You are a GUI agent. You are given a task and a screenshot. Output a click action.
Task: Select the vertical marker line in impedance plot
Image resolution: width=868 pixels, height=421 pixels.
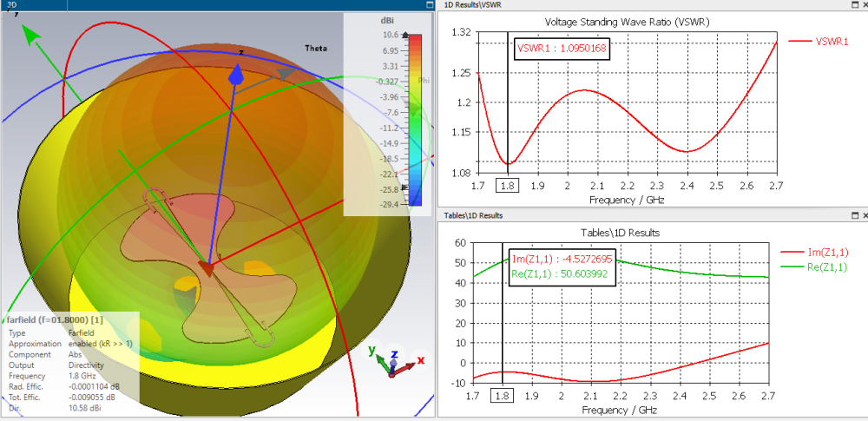(502, 315)
